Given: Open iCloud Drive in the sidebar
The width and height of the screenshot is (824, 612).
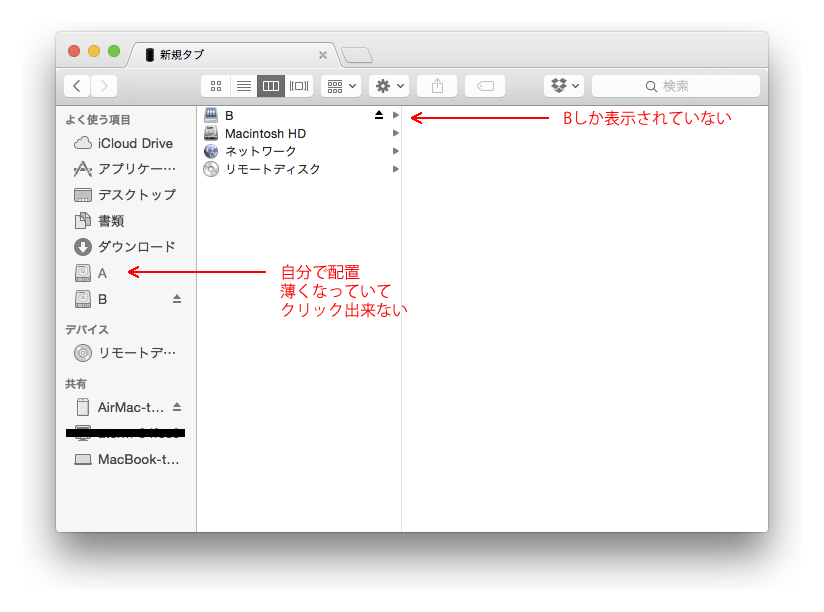Looking at the screenshot, I should pos(126,143).
